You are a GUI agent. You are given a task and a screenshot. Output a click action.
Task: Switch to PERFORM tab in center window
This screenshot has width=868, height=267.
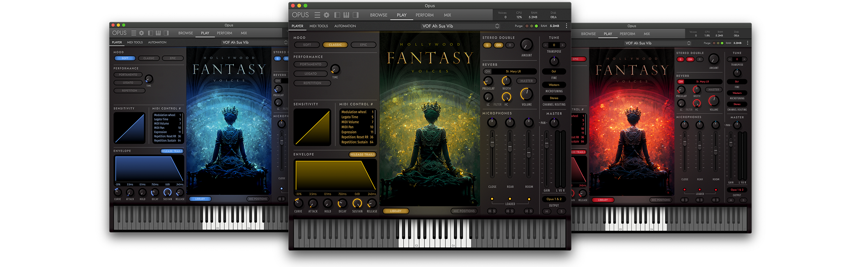point(424,15)
